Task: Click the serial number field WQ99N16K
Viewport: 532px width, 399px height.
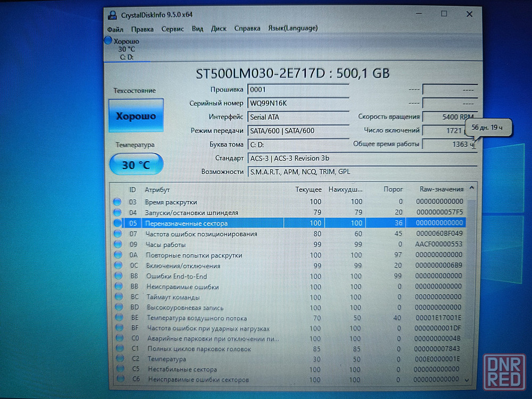Action: click(298, 103)
